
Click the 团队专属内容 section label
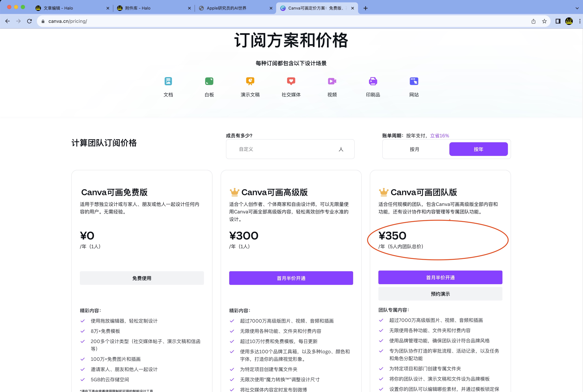394,310
